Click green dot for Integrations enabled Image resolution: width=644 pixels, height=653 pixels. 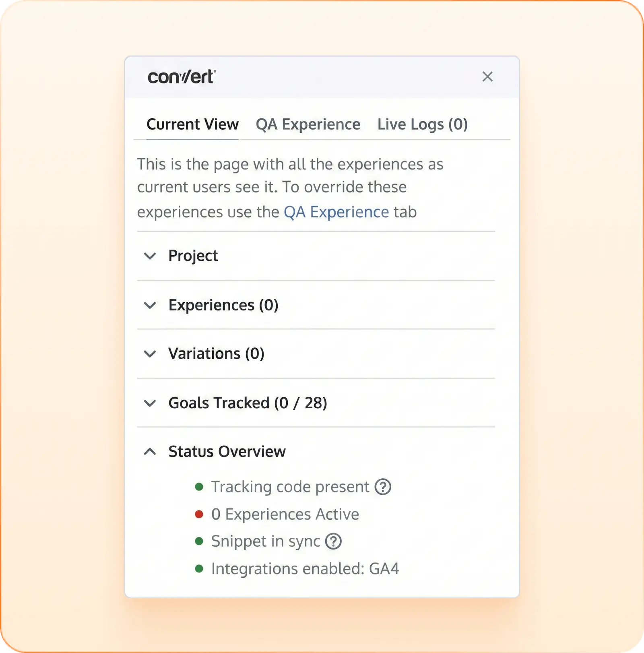tap(199, 568)
